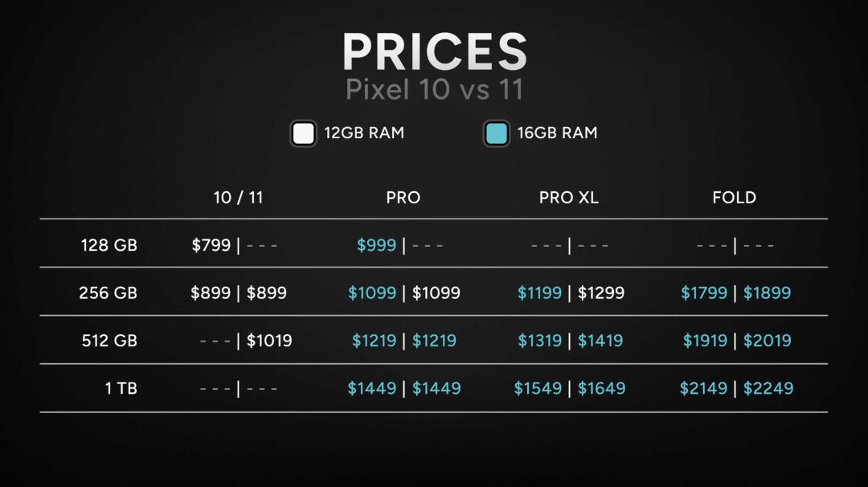Click the 12GB RAM legend label
Image resolution: width=868 pixels, height=487 pixels.
pyautogui.click(x=364, y=133)
